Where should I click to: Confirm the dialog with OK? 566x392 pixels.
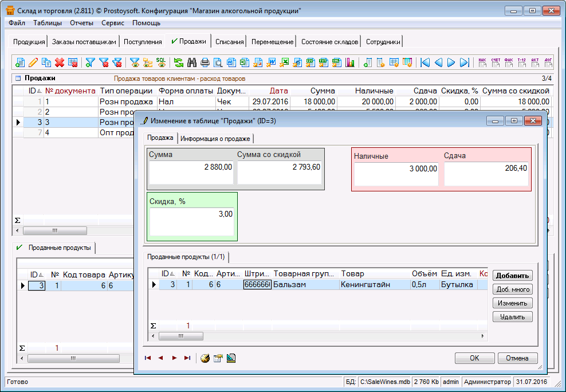coord(474,358)
